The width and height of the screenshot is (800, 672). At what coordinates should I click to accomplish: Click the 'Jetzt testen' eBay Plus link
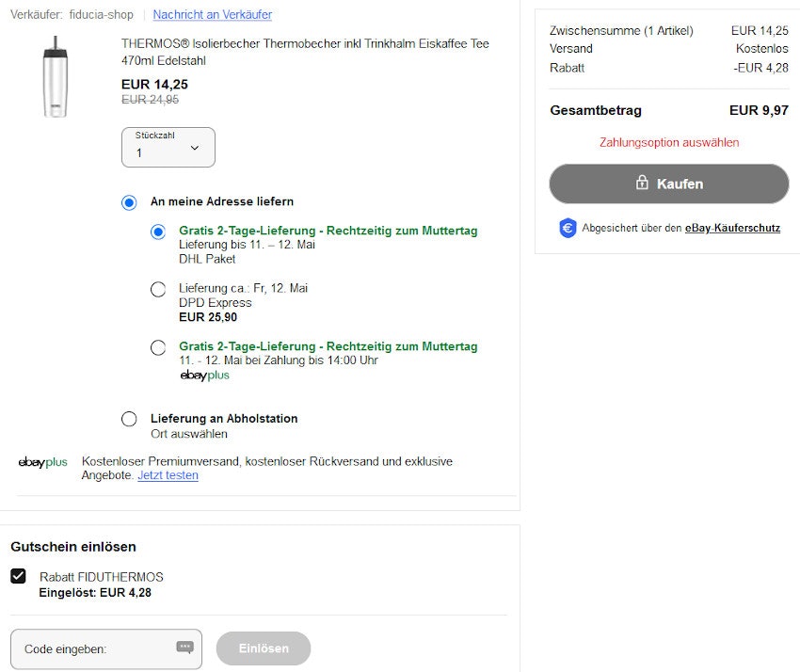168,475
